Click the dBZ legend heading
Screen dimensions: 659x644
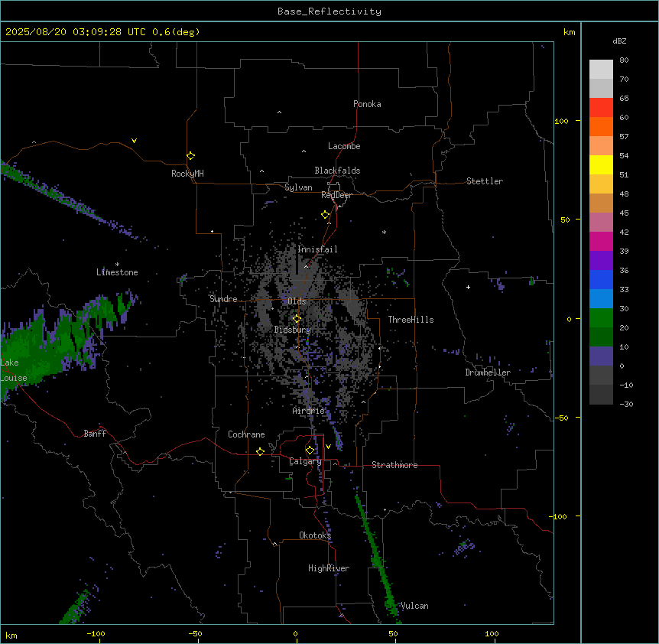[x=619, y=41]
